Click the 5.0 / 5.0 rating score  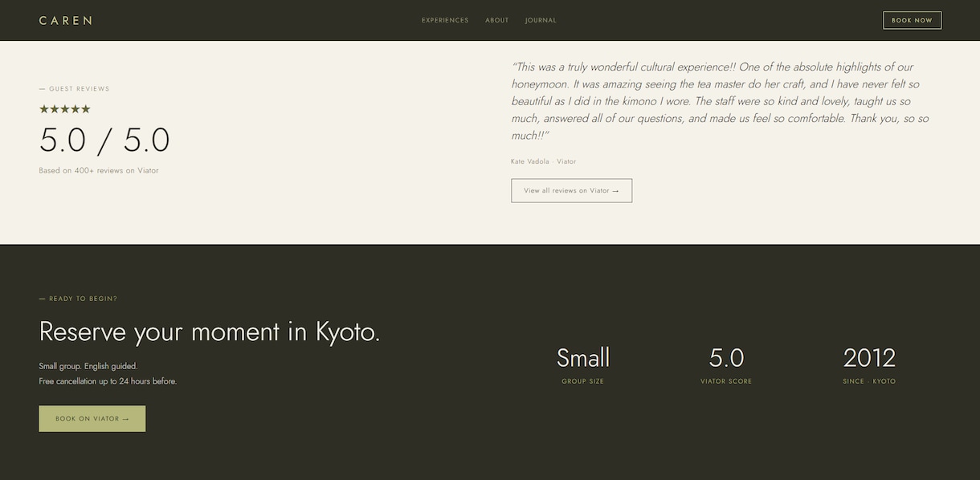coord(104,140)
